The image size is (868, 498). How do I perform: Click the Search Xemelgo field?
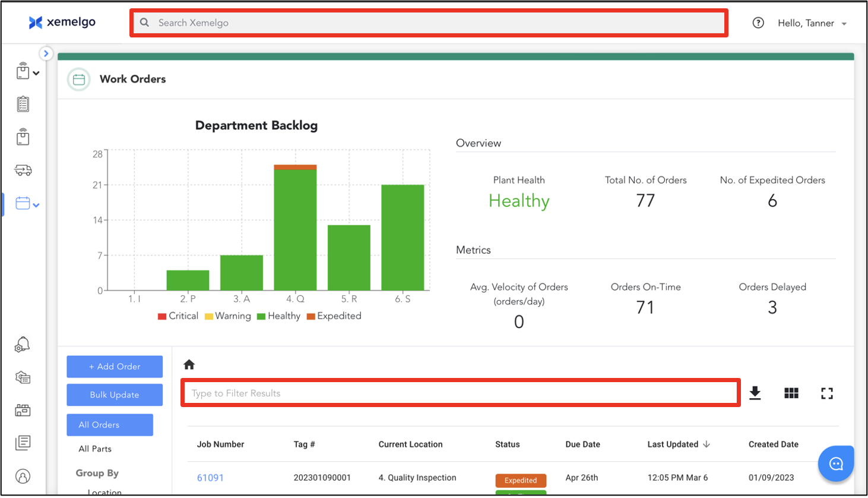[429, 23]
